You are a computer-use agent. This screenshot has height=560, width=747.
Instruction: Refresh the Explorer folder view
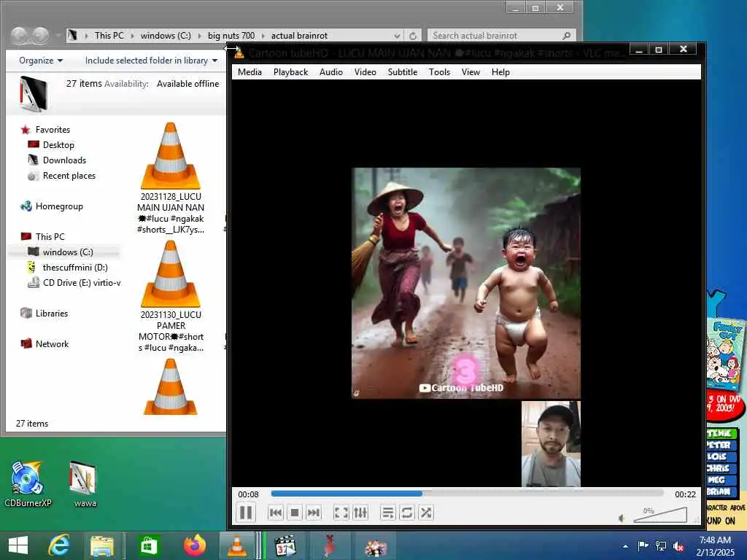pyautogui.click(x=413, y=36)
